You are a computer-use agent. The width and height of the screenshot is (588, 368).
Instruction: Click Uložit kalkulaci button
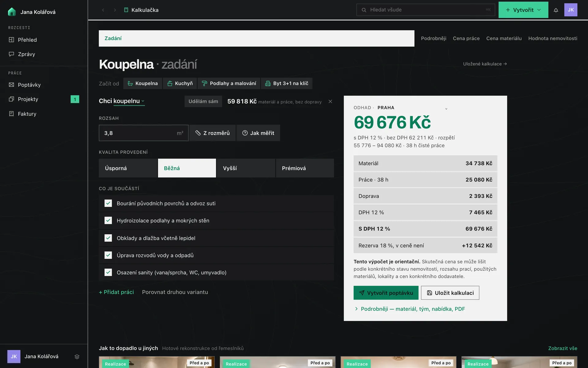[x=450, y=293]
